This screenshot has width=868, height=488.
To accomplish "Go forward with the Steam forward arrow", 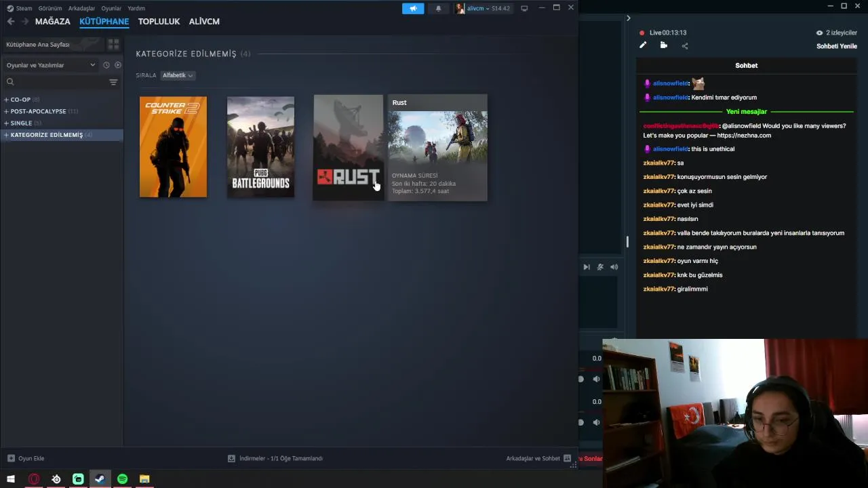I will pos(25,22).
